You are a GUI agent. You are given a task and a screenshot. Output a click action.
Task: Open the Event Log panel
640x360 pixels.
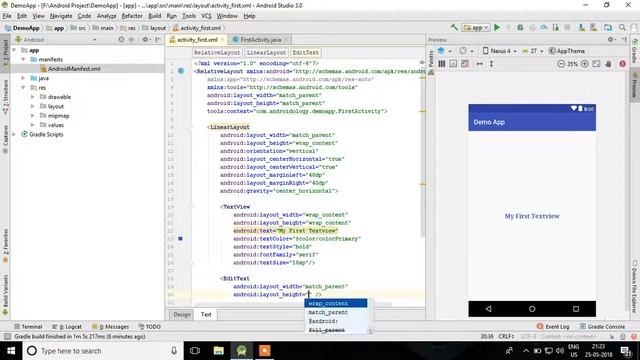click(553, 327)
